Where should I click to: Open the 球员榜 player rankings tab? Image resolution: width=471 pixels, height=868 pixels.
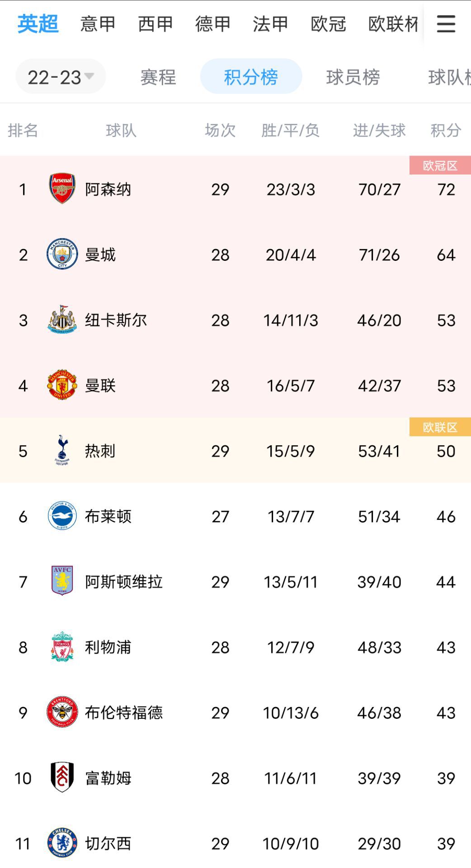point(353,77)
